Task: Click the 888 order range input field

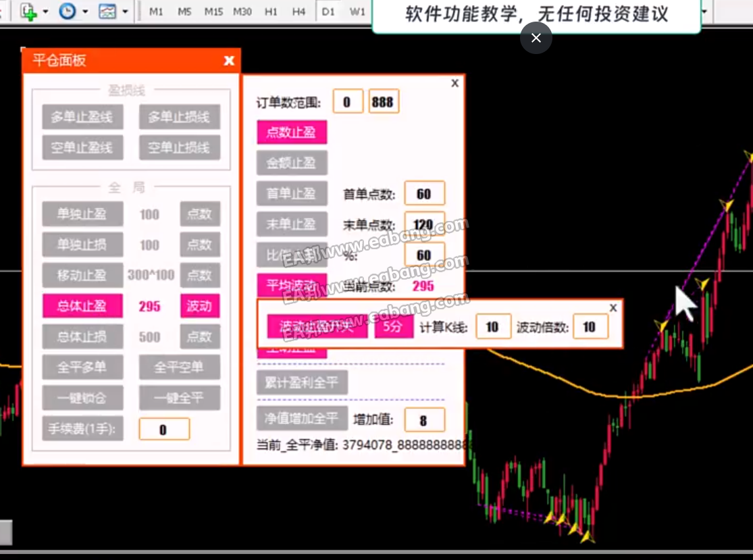Action: 384,100
